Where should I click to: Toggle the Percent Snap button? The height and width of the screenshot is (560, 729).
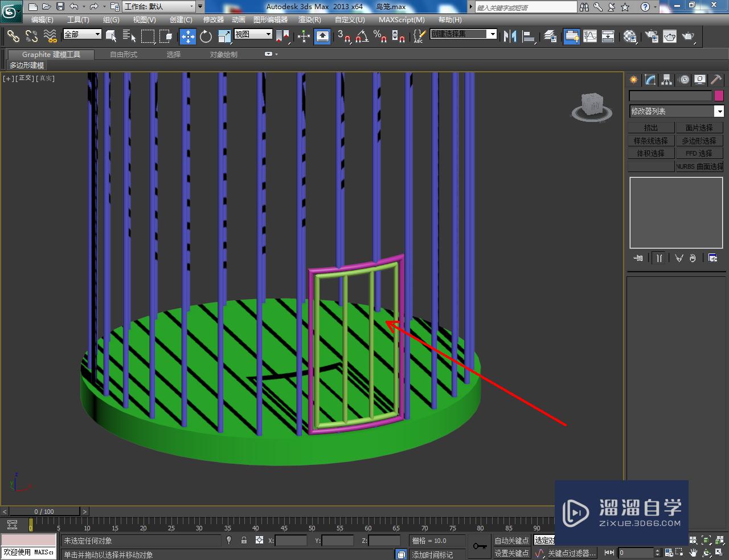click(380, 36)
